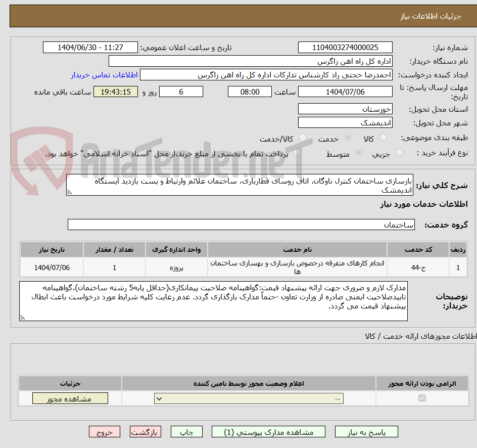
Task: Click the چاپ button
Action: click(x=186, y=432)
